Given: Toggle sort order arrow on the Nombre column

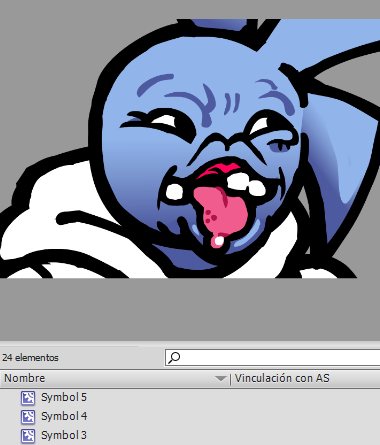Looking at the screenshot, I should point(220,379).
